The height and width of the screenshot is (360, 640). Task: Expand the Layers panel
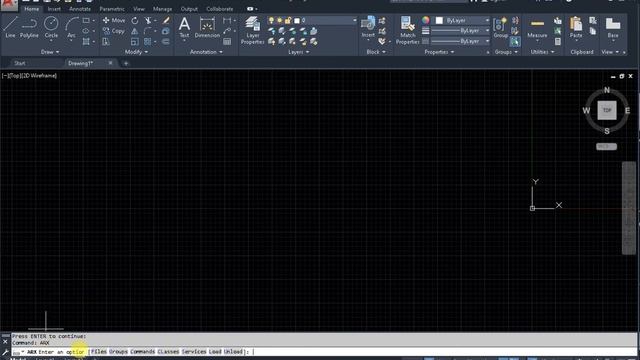click(x=299, y=52)
